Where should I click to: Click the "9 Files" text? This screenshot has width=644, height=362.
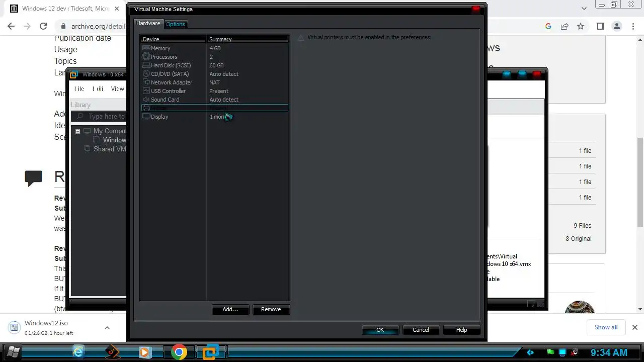[582, 226]
